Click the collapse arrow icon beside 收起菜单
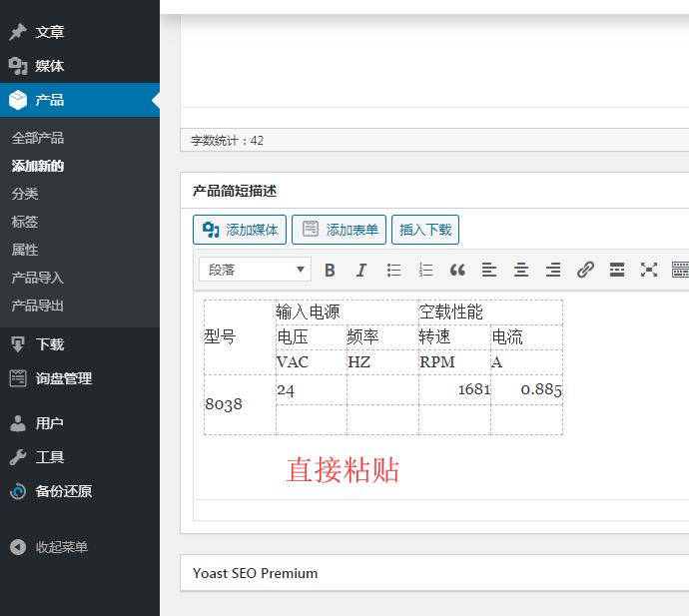Viewport: 689px width, 616px height. point(18,547)
